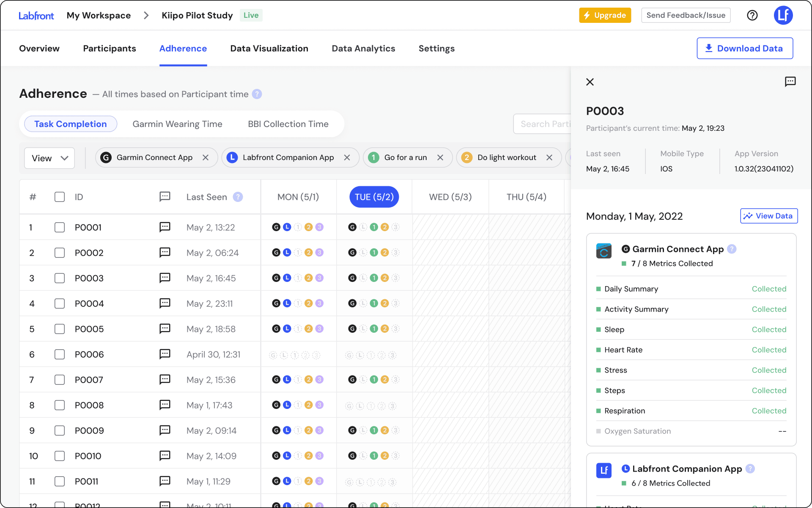812x508 pixels.
Task: Check the select-all checkbox in the table header
Action: (59, 197)
